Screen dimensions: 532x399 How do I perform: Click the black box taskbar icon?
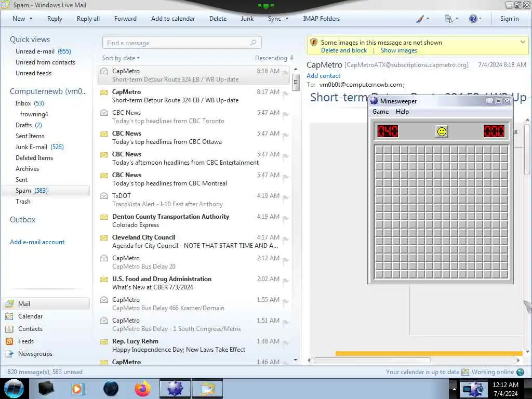tap(46, 389)
